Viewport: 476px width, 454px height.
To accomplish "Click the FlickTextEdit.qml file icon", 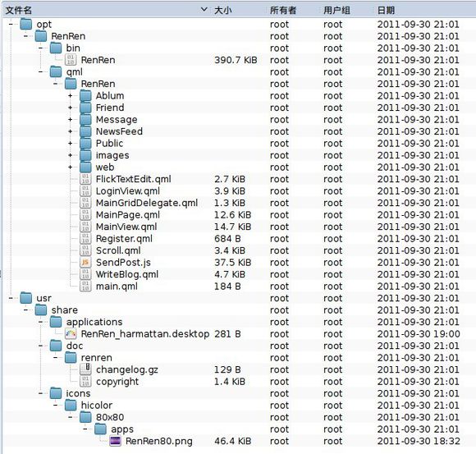I will [85, 179].
